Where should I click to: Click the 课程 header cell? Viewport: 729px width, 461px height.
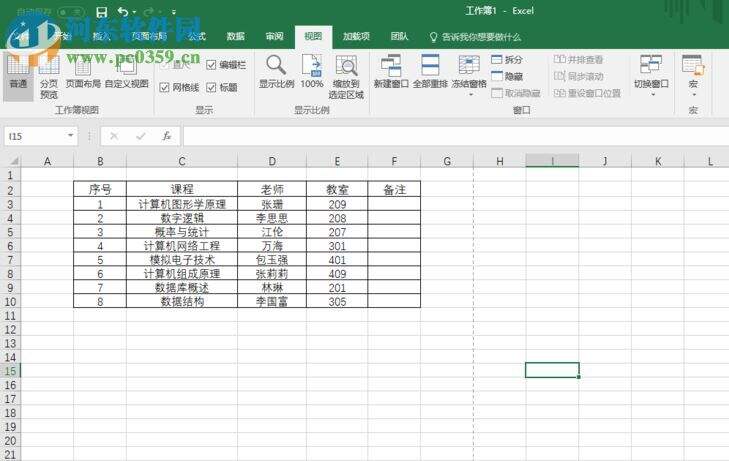[182, 190]
